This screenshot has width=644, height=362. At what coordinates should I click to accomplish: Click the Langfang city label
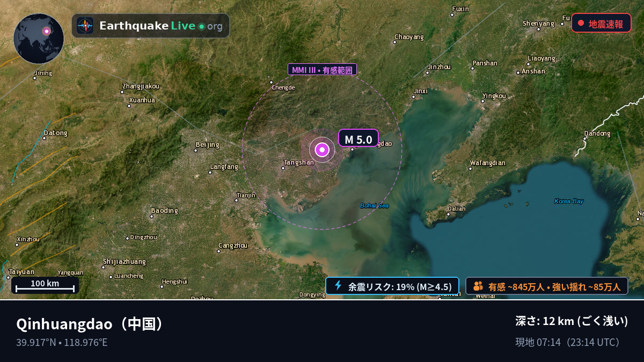224,167
